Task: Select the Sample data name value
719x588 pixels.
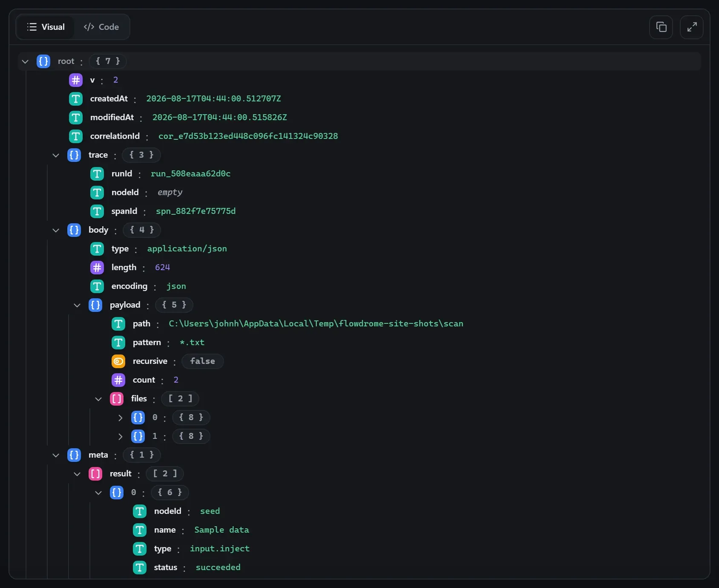Action: (222, 530)
